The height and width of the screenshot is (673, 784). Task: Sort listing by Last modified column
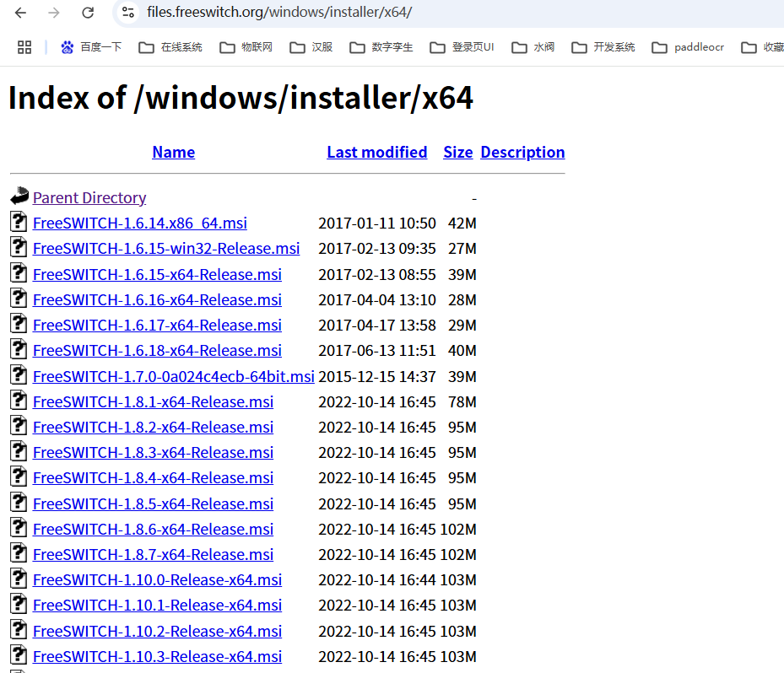point(377,152)
